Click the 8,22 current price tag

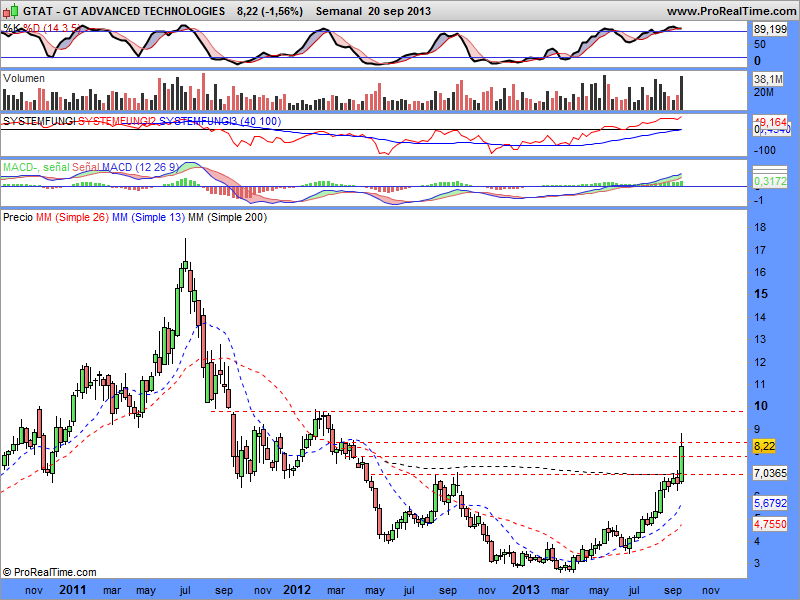764,446
